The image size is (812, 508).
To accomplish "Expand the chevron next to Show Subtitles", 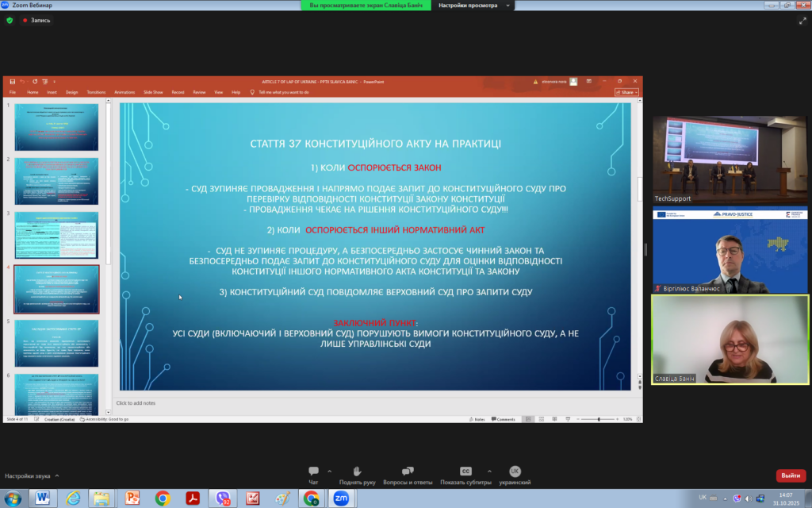I will click(489, 471).
